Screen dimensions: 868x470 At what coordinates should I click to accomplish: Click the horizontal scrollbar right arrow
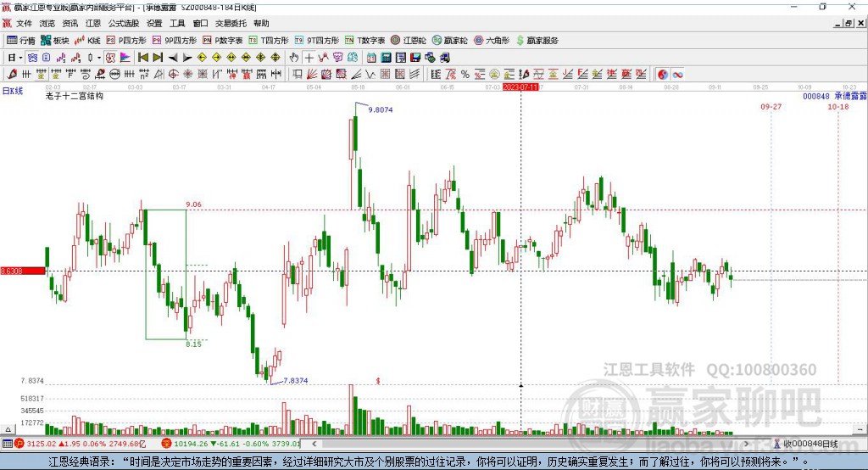(746, 444)
